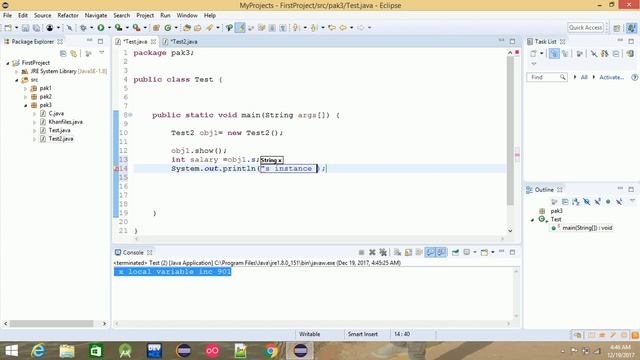Screen dimensions: 640x360
Task: Click the New file wizard icon
Action: pos(8,28)
